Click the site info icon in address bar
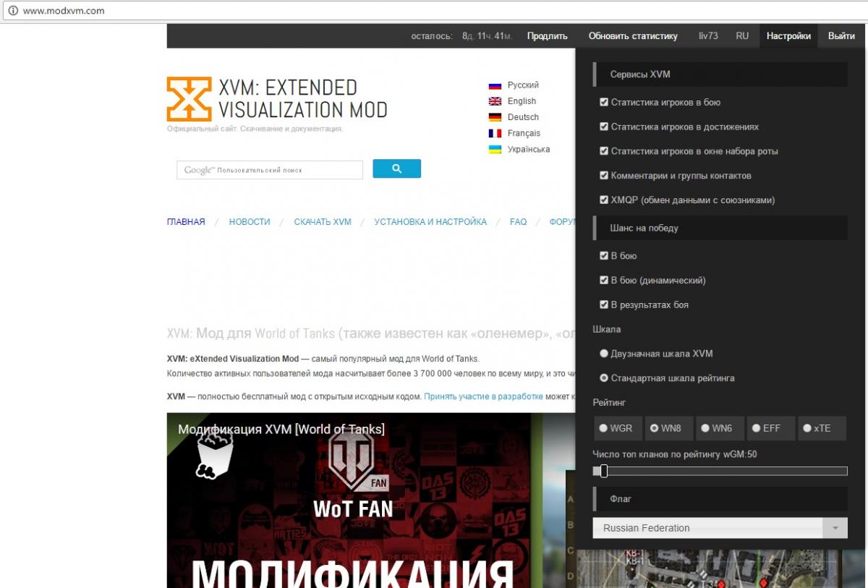This screenshot has width=868, height=588. (12, 11)
